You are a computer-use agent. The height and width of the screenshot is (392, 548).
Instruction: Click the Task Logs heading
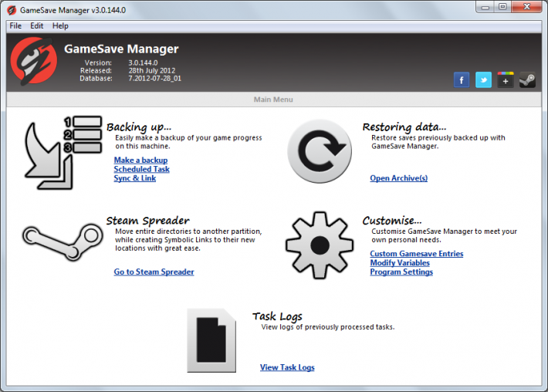click(x=277, y=317)
